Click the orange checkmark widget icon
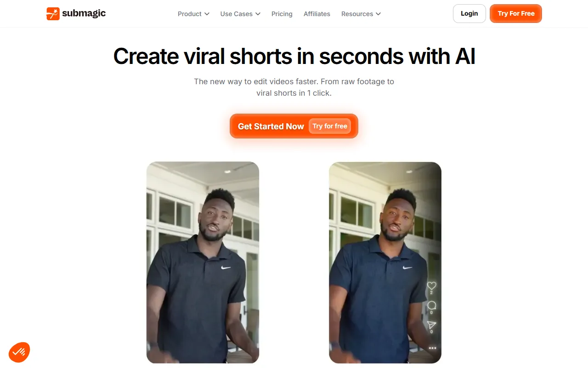 click(x=19, y=352)
